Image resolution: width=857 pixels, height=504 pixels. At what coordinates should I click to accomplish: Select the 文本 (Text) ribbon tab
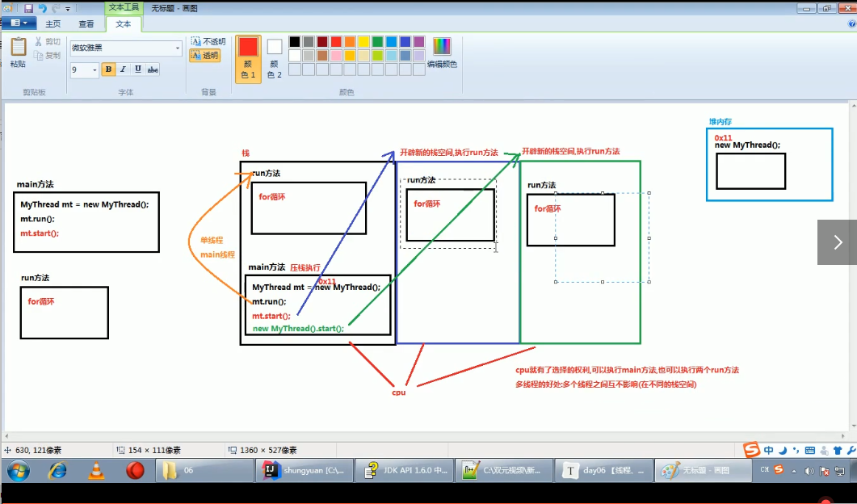(123, 24)
